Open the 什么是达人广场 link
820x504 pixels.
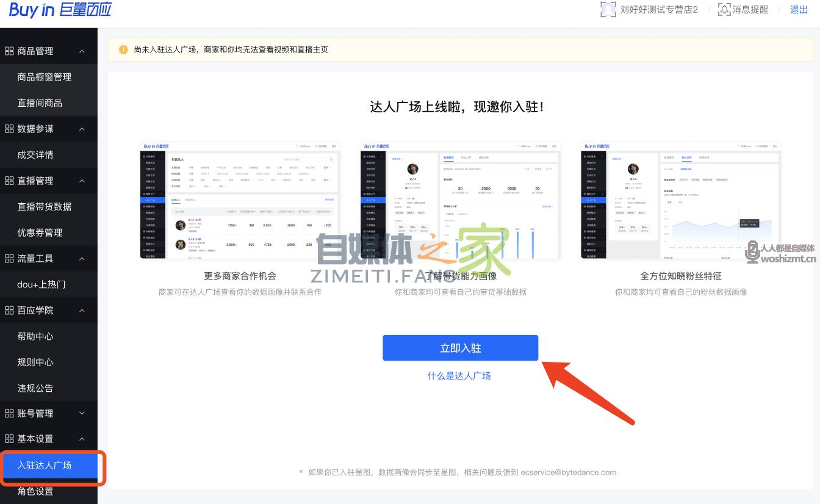pyautogui.click(x=459, y=376)
